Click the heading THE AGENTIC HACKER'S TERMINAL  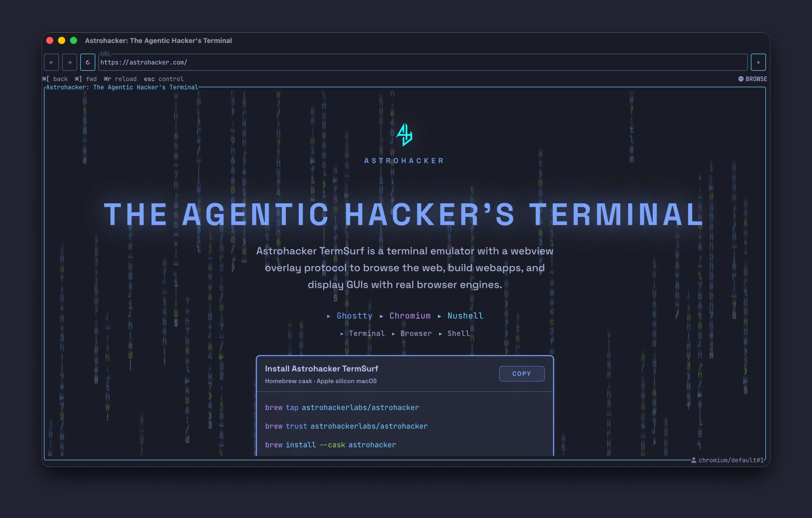pos(404,214)
